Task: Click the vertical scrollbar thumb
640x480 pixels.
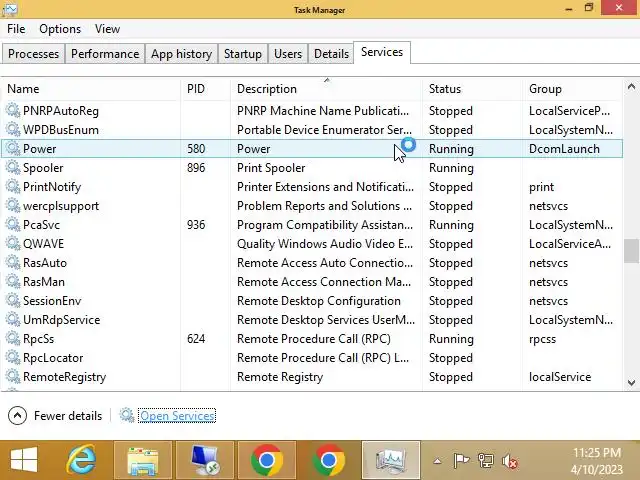Action: (x=631, y=251)
